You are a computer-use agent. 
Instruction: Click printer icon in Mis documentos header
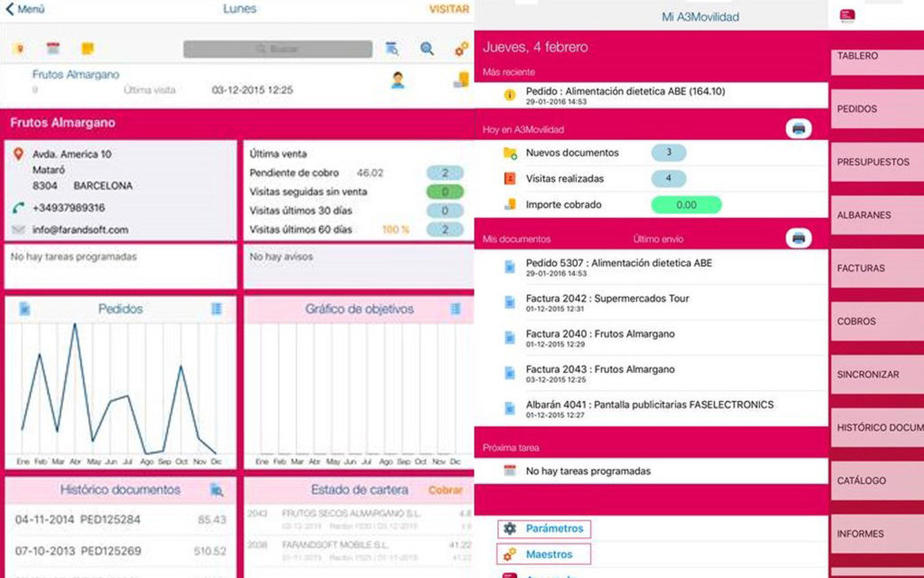point(799,238)
